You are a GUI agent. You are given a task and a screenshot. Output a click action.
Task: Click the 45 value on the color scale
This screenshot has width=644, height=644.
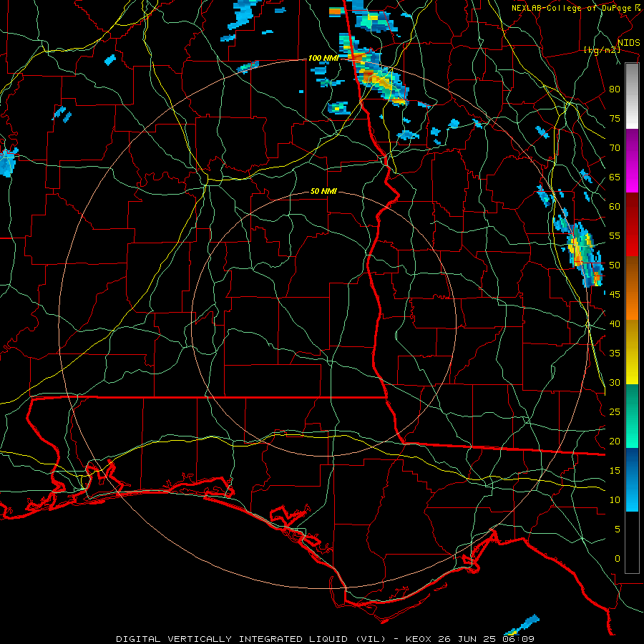coord(615,295)
